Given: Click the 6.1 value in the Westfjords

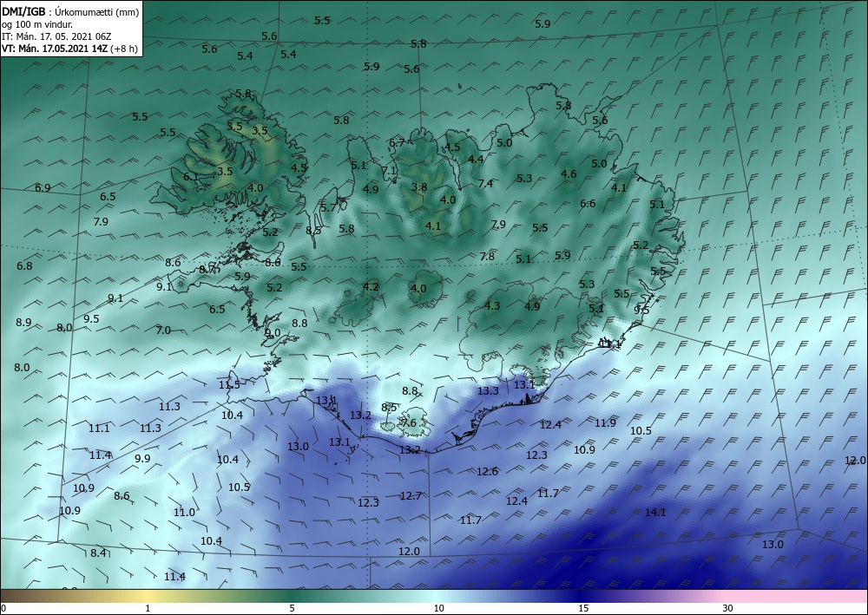Looking at the screenshot, I should coord(190,177).
